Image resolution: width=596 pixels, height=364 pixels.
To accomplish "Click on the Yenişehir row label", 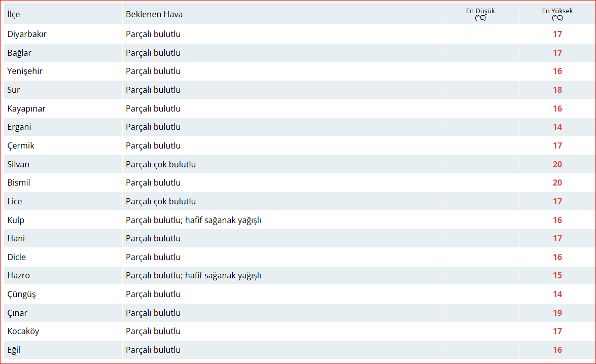I will click(x=25, y=71).
